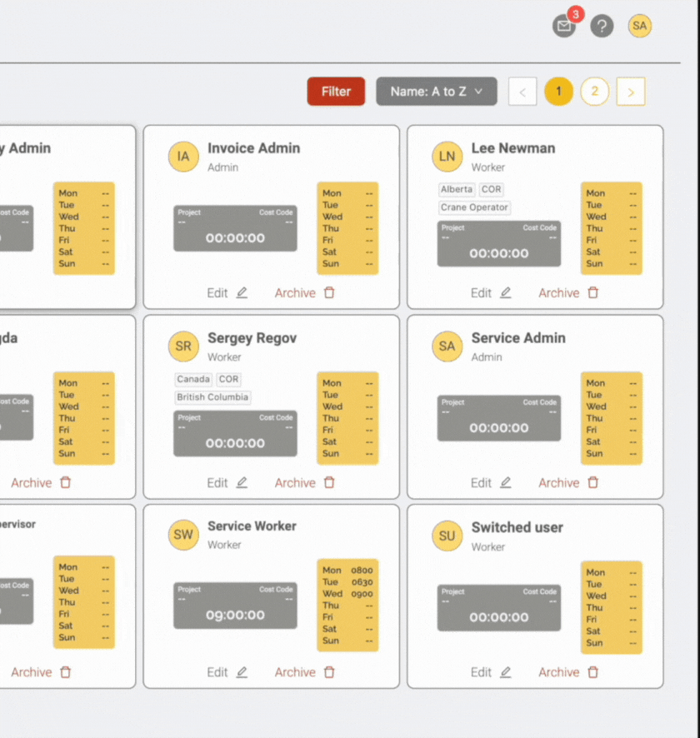700x738 pixels.
Task: Click Archive on the Invoice Admin card
Action: tap(295, 292)
